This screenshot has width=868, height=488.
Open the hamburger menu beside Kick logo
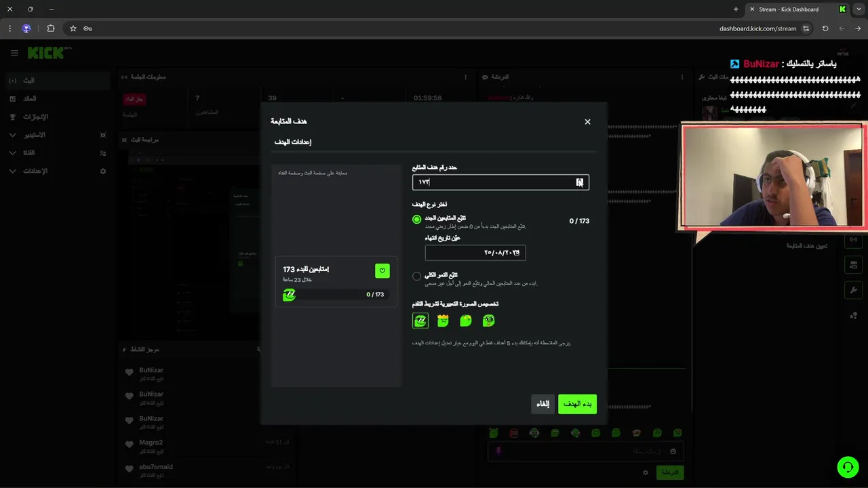(x=14, y=53)
